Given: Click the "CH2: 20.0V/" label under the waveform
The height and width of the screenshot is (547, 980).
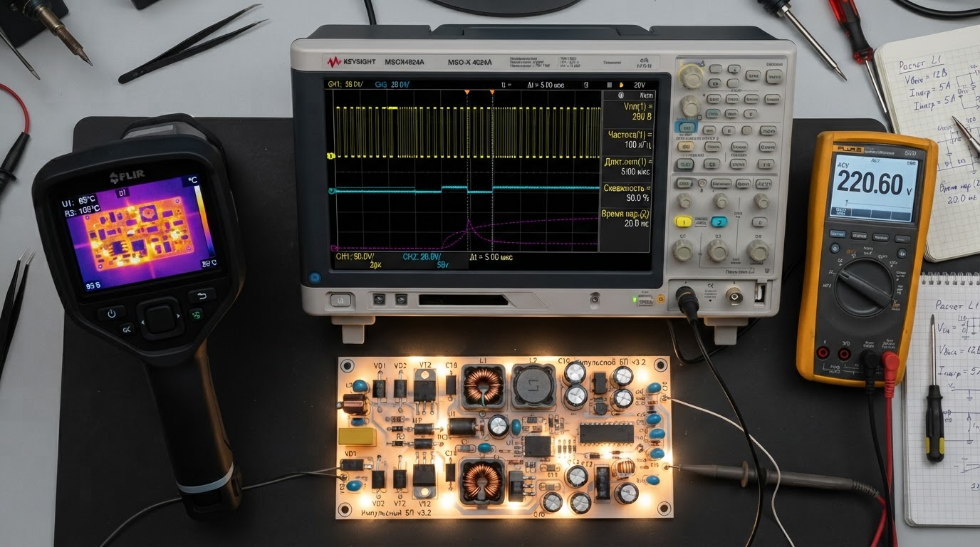Looking at the screenshot, I should tap(422, 256).
